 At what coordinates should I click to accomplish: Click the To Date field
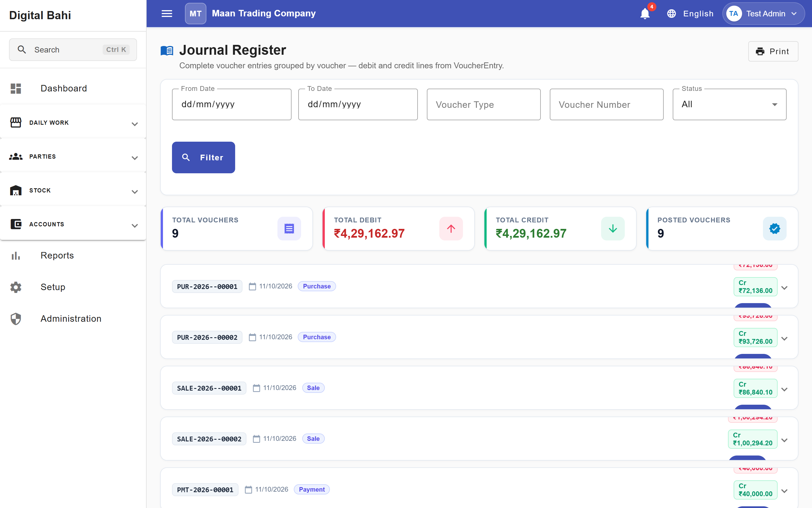[x=358, y=104]
